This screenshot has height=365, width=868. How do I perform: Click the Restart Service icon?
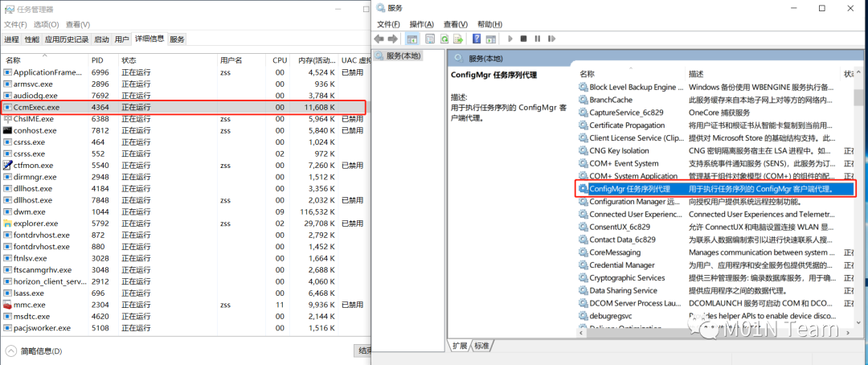tap(551, 39)
